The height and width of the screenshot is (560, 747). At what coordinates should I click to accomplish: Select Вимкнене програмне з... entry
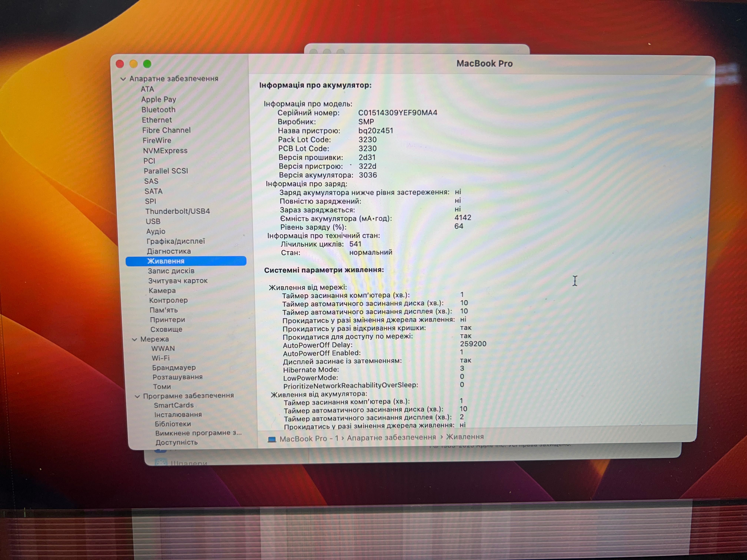pos(198,433)
